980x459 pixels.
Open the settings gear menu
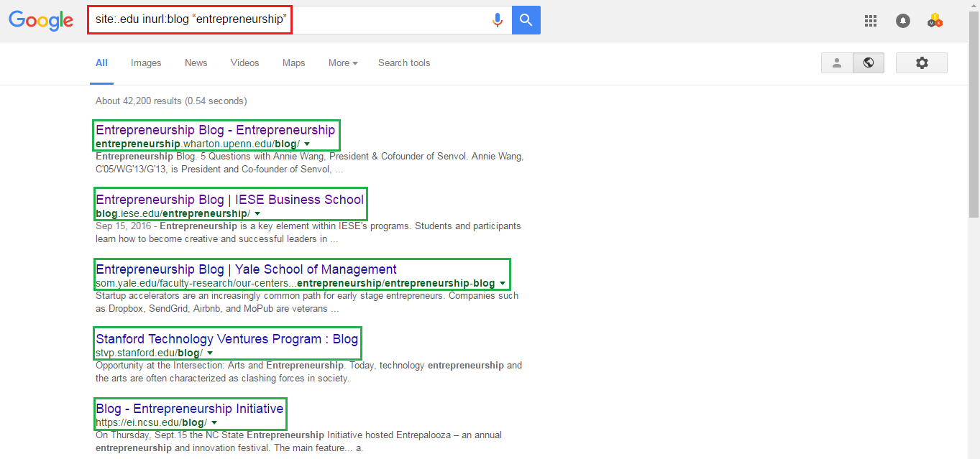click(922, 62)
